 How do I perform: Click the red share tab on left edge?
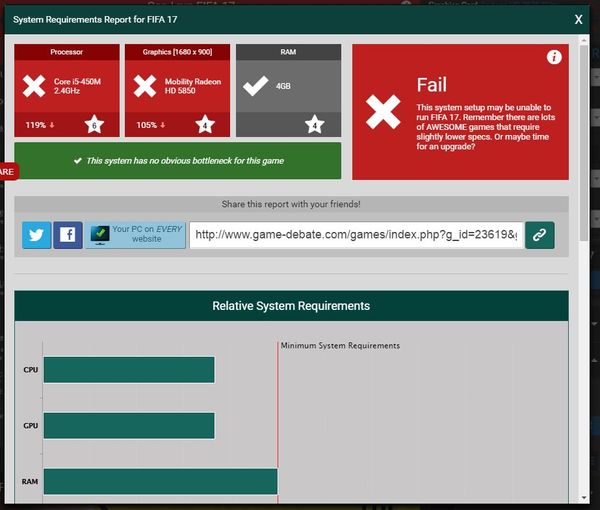[x=8, y=172]
